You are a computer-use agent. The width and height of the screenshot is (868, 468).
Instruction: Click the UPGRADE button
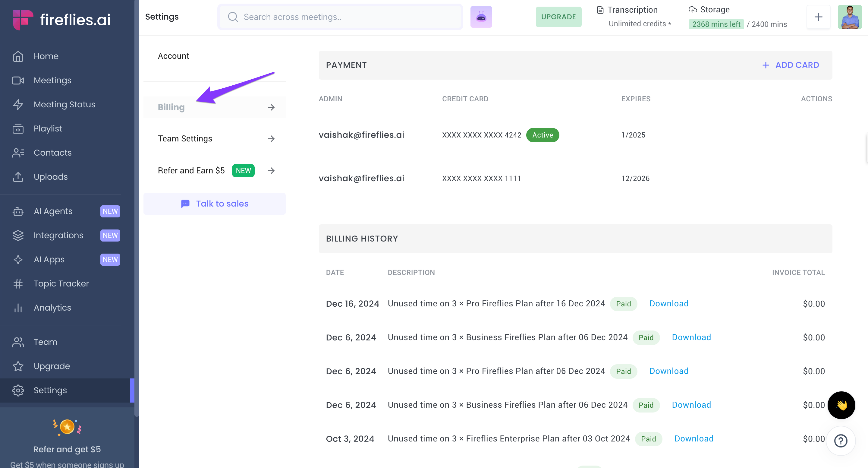[558, 17]
